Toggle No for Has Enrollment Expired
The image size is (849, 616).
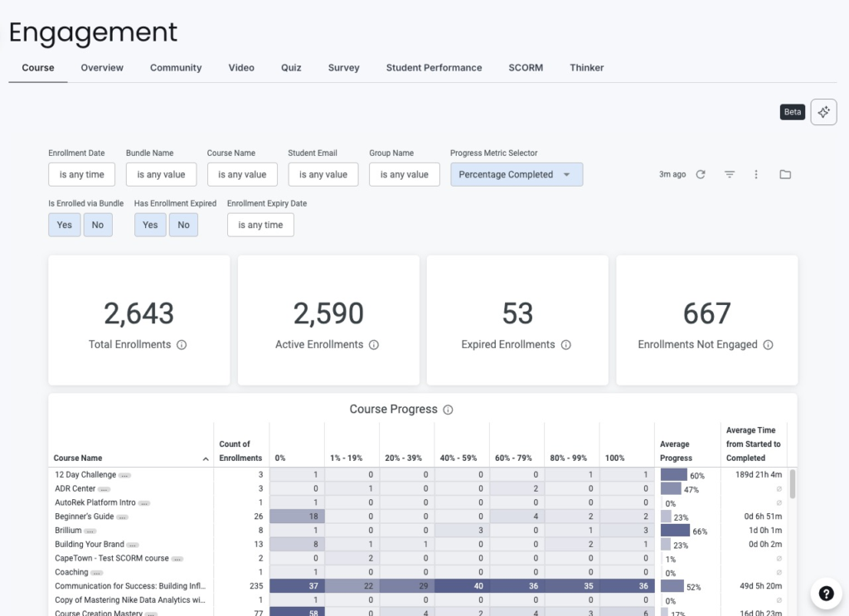point(183,225)
